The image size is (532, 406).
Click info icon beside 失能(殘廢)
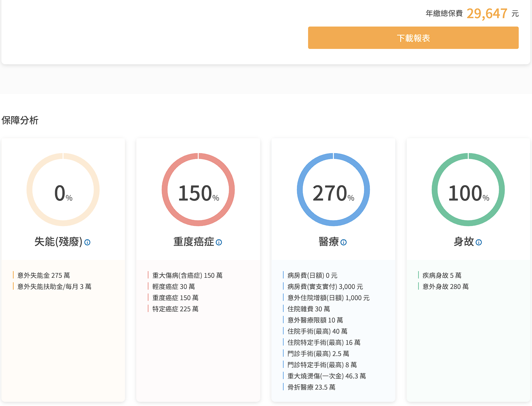click(87, 242)
